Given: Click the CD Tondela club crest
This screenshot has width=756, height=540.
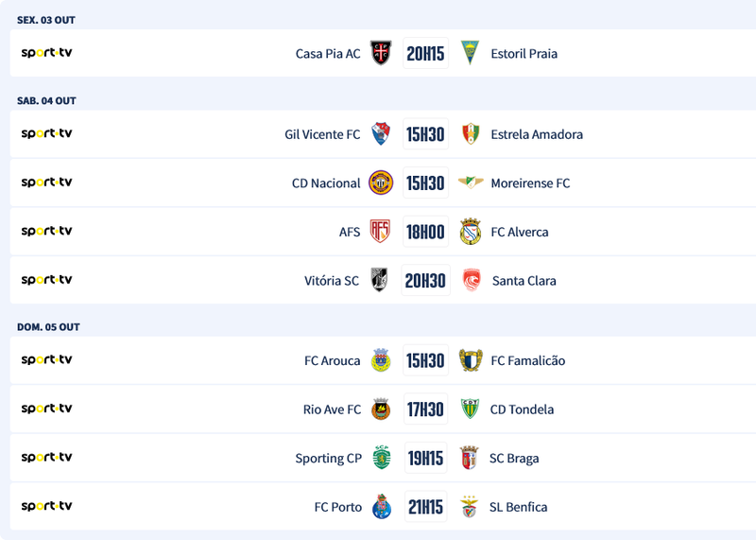Looking at the screenshot, I should [x=470, y=409].
